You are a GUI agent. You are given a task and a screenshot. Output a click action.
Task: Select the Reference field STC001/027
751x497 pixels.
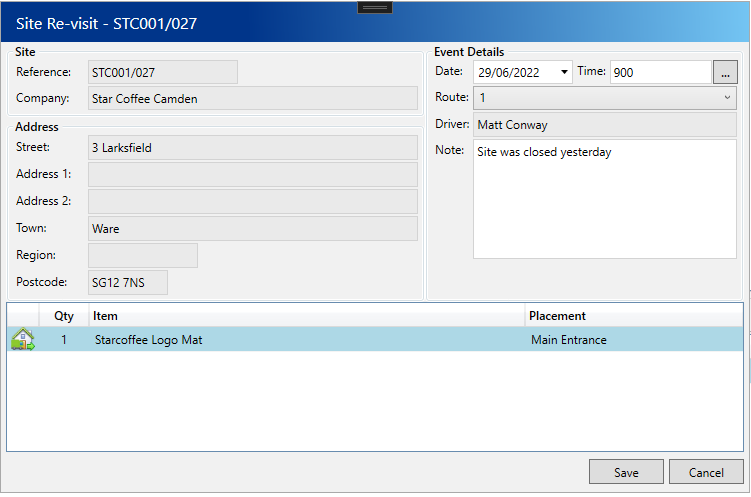tap(162, 72)
